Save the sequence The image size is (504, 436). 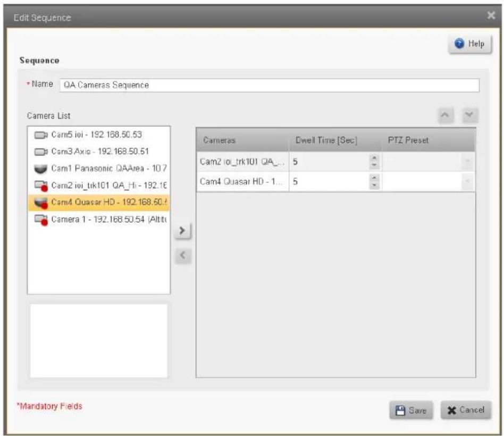[411, 410]
